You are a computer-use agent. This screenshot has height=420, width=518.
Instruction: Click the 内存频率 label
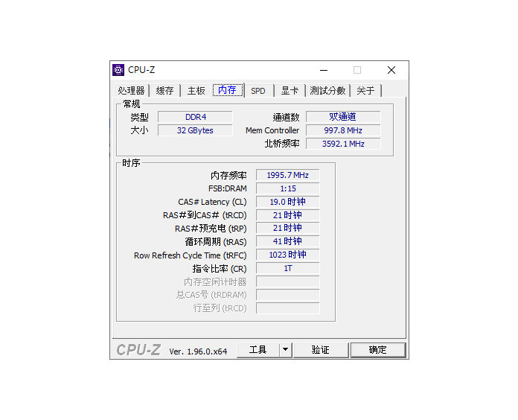pos(229,176)
